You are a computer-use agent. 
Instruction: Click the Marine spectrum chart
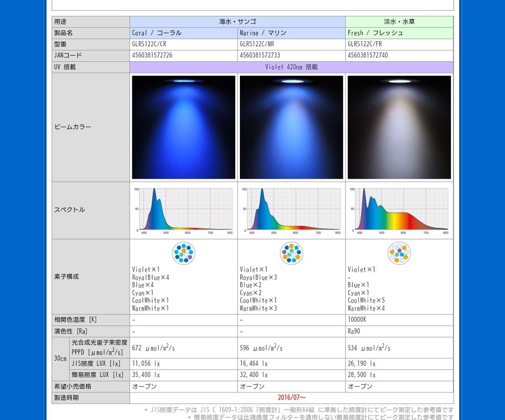(x=291, y=210)
